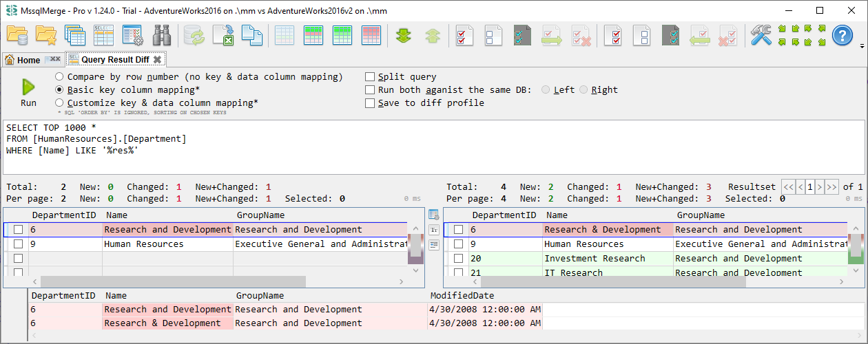Open the database connection folder icon

pos(17,35)
